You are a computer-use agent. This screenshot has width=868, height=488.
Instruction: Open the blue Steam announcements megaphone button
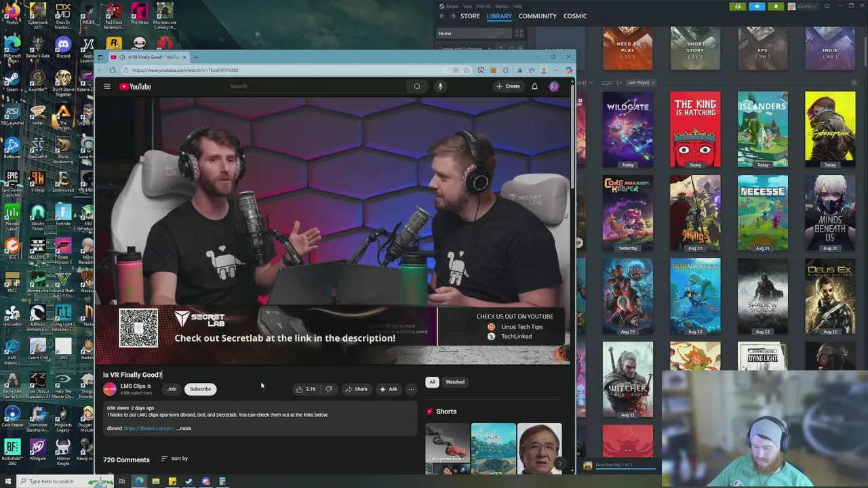[x=757, y=6]
